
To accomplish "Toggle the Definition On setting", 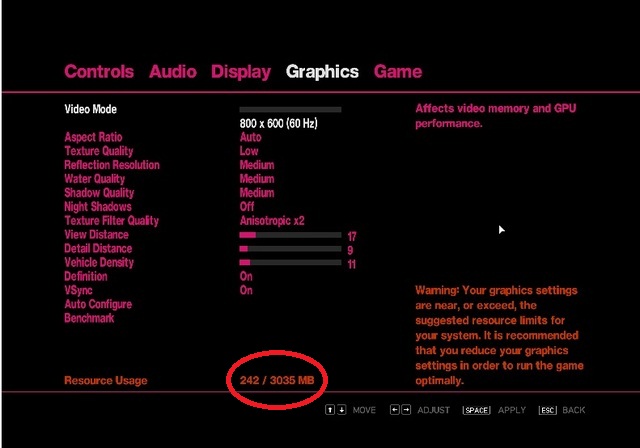I will pos(246,276).
